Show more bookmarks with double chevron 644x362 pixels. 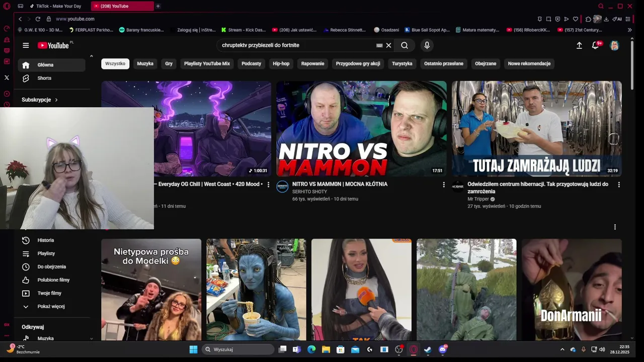pos(629,30)
